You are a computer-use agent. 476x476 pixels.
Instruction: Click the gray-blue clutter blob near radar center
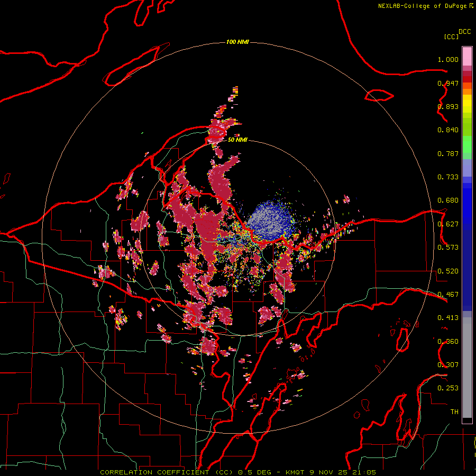(x=270, y=221)
